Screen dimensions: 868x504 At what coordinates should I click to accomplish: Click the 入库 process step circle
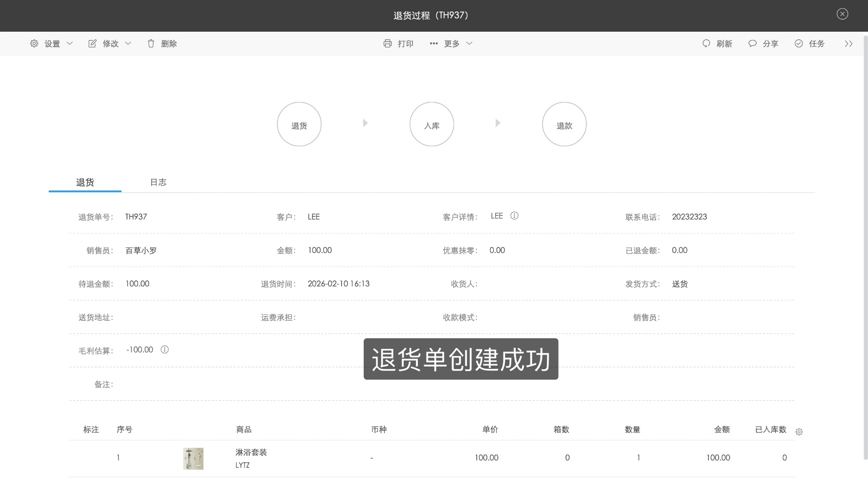tap(432, 124)
